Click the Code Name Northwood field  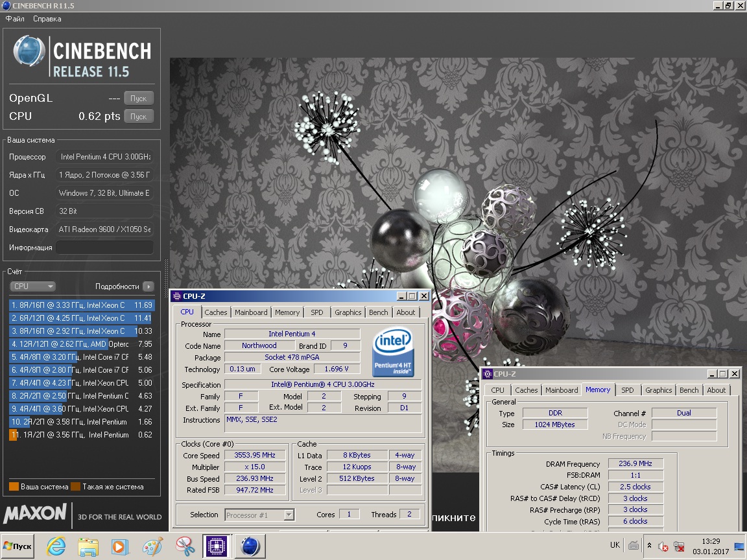259,345
